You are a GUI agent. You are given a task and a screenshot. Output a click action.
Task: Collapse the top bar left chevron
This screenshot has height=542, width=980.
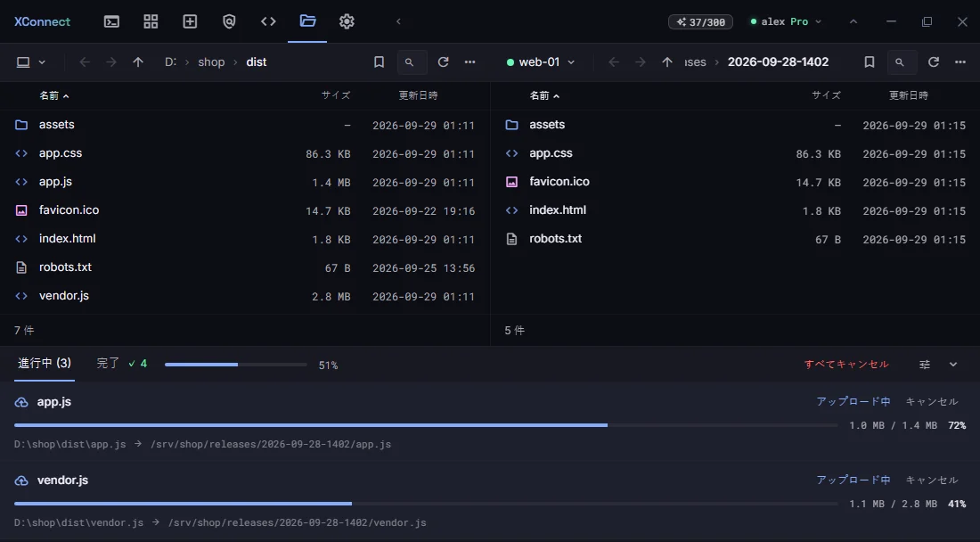(398, 21)
